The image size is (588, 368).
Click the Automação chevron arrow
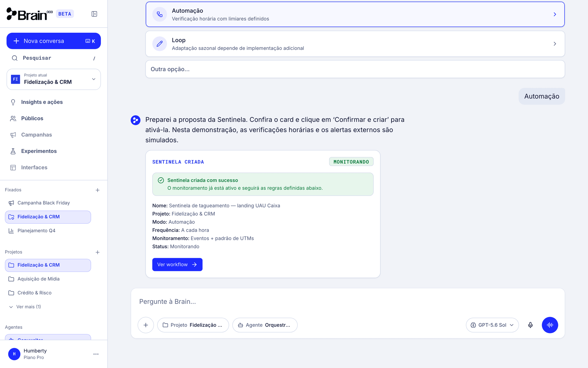click(555, 14)
